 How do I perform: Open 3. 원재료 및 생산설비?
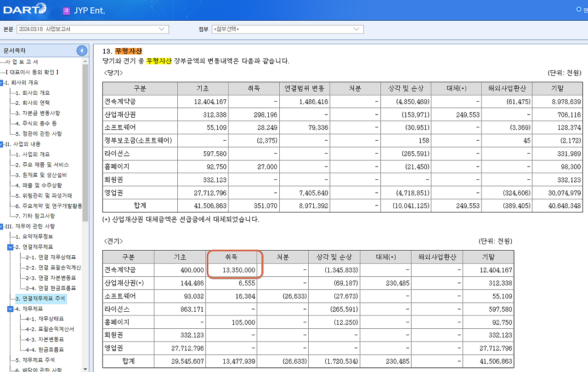pos(41,175)
